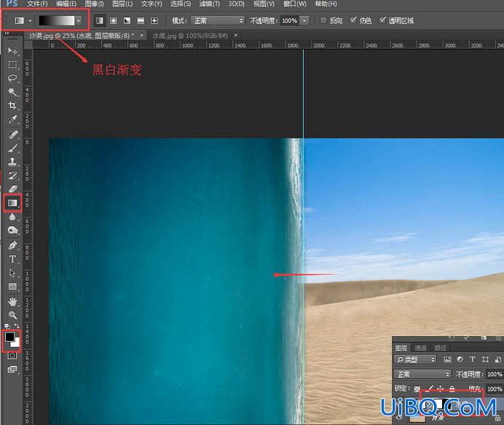Toggle lock all for layer
This screenshot has width=504, height=425.
click(x=452, y=389)
